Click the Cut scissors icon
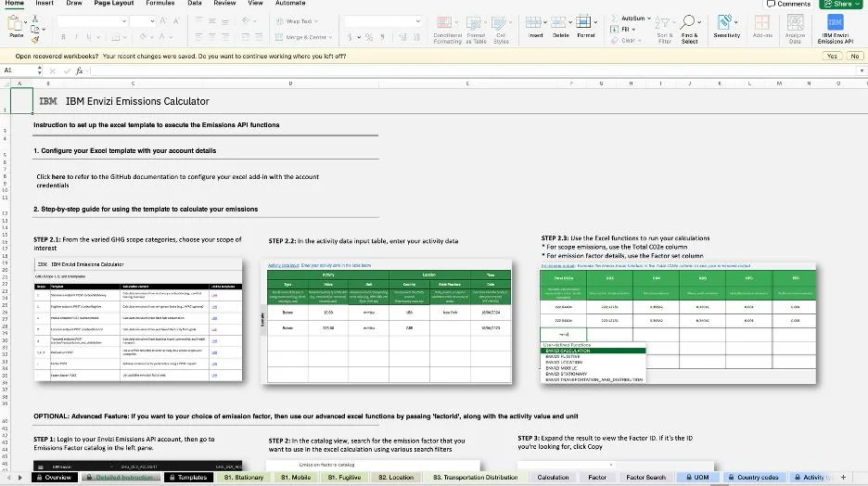This screenshot has width=868, height=486. click(35, 19)
